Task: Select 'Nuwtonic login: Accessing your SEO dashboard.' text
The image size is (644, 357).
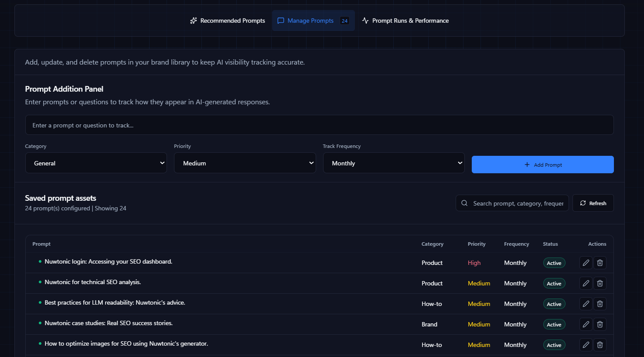Action: pyautogui.click(x=109, y=261)
